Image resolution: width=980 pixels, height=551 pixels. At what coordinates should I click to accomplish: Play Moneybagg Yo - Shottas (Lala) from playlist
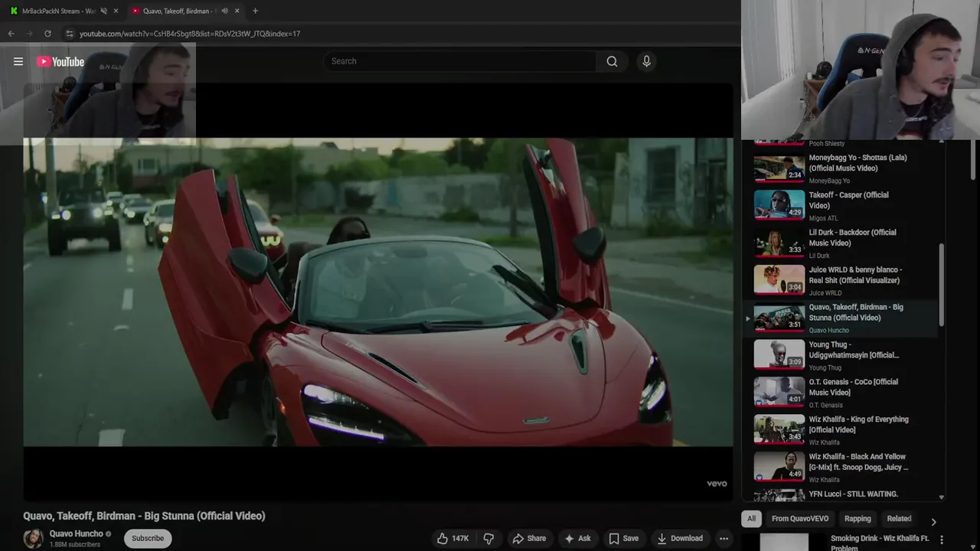pos(857,163)
